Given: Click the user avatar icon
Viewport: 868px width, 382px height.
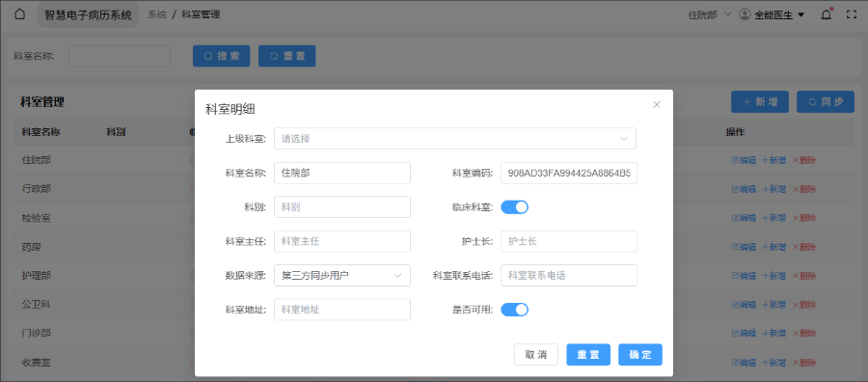Looking at the screenshot, I should coord(746,14).
